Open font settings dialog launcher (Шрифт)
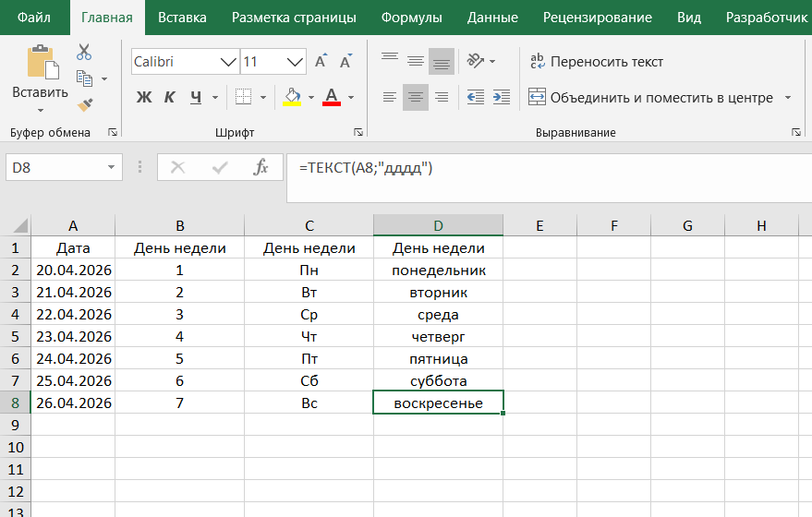The image size is (812, 517). (358, 133)
